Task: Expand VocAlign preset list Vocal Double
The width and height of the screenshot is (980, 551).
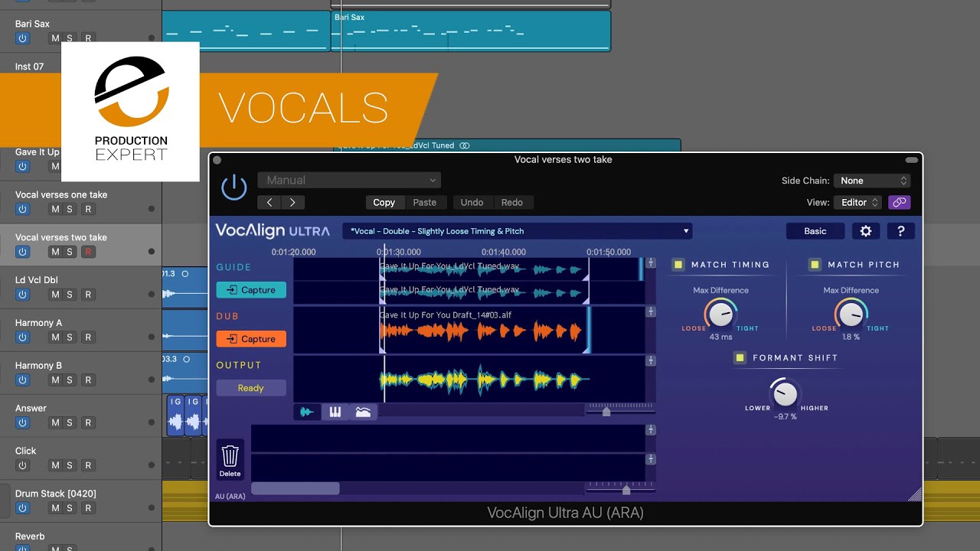Action: [518, 231]
